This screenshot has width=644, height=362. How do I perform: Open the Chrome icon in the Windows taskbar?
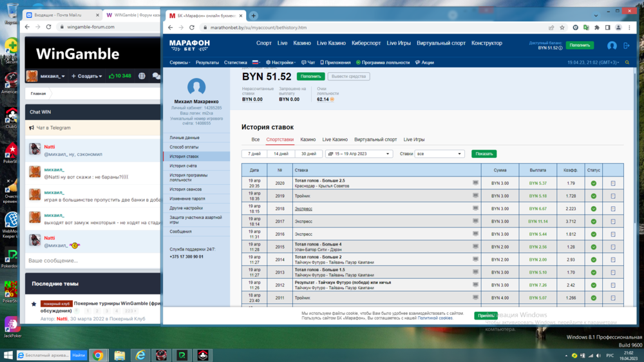[98, 355]
